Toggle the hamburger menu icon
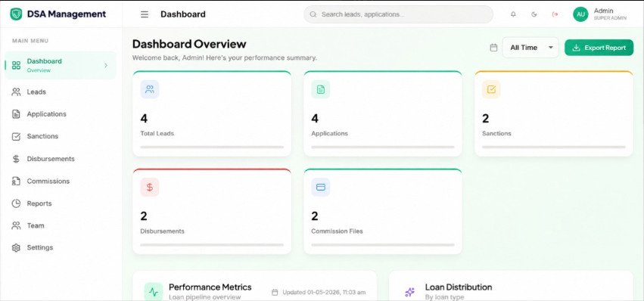 coord(145,14)
